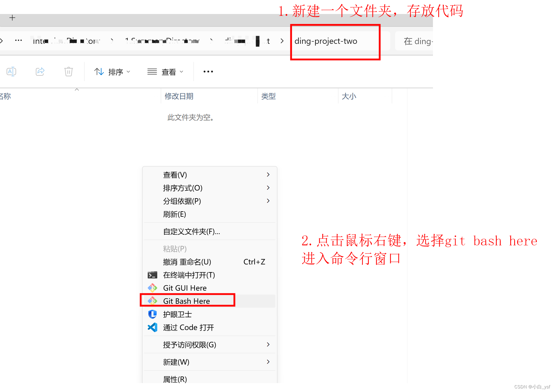The width and height of the screenshot is (555, 392).
Task: Click the VS Code icon in menu
Action: (152, 327)
